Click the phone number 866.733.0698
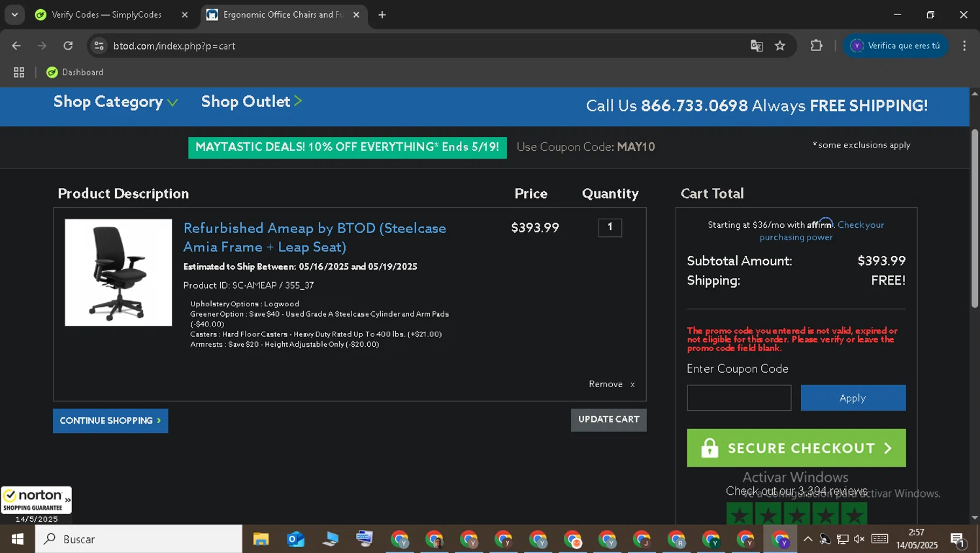The height and width of the screenshot is (553, 980). tap(694, 106)
